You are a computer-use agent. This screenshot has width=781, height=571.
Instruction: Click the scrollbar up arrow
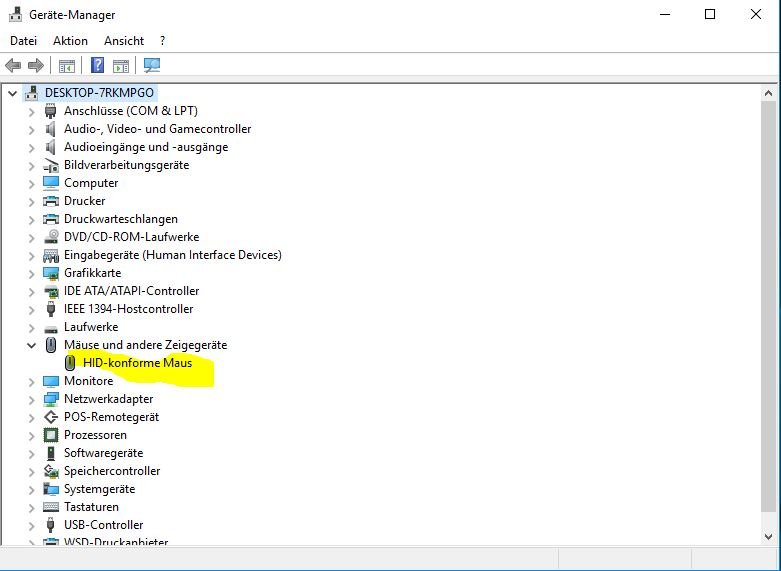pyautogui.click(x=768, y=93)
